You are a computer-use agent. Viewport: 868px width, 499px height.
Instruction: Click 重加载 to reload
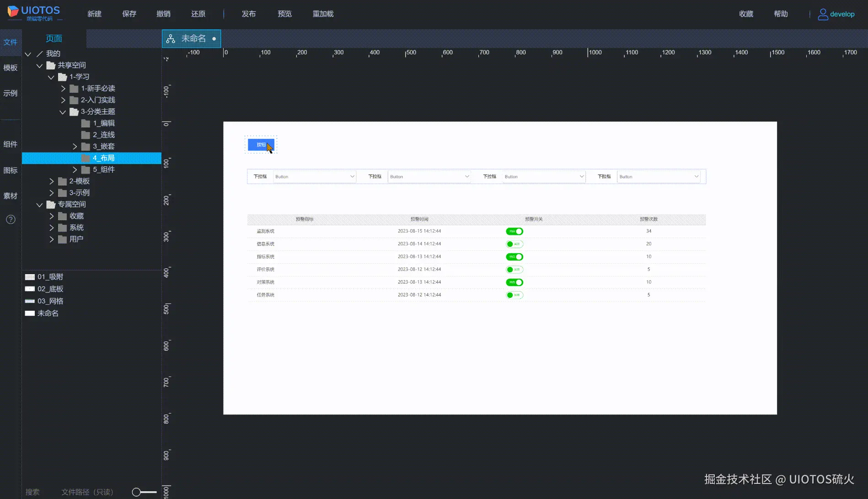click(323, 14)
